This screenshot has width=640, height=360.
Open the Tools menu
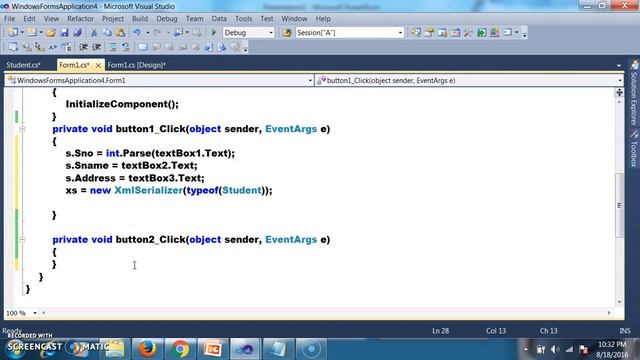(243, 19)
